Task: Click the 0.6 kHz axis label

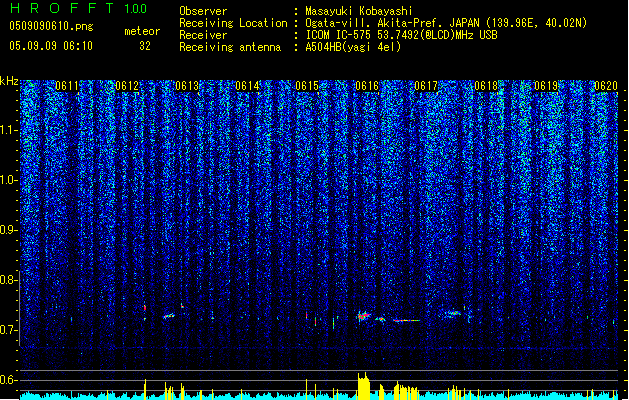Action: coord(8,380)
